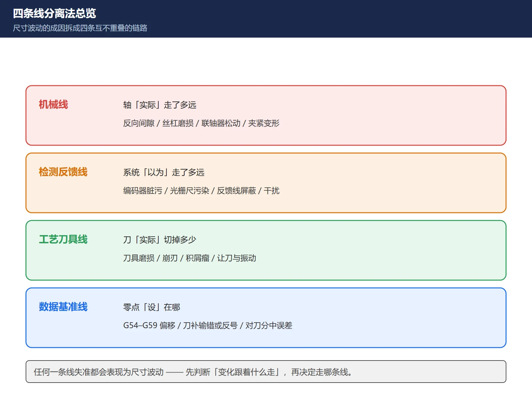Screen dimensions: 532x415
Task: Select the 机械线 heading
Action: 54,104
